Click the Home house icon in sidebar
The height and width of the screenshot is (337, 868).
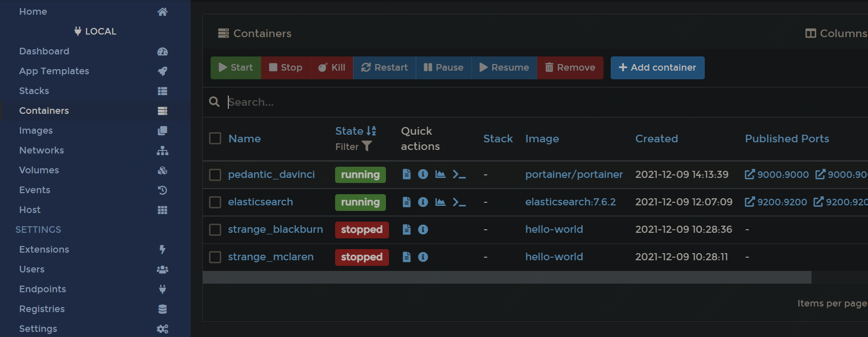(x=162, y=12)
